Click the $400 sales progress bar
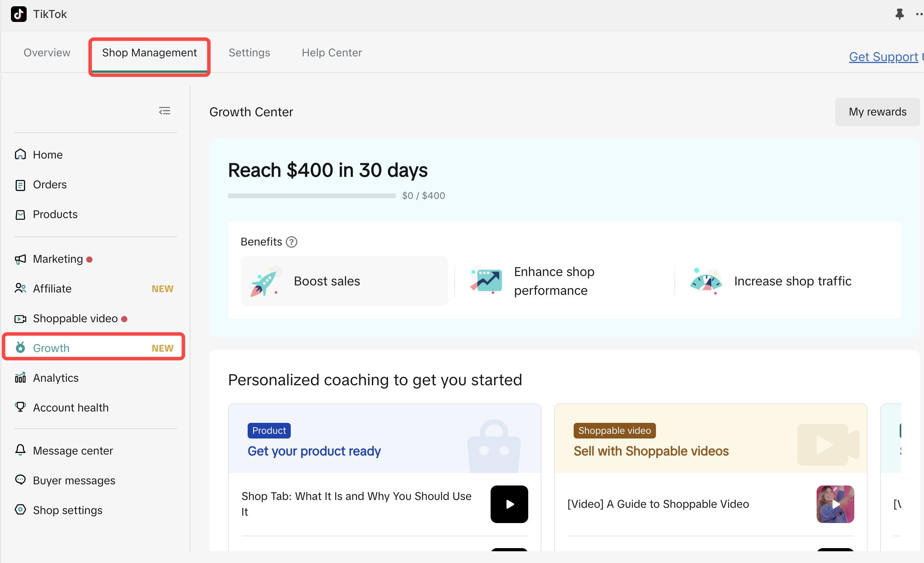Viewport: 924px width, 563px height. (312, 196)
